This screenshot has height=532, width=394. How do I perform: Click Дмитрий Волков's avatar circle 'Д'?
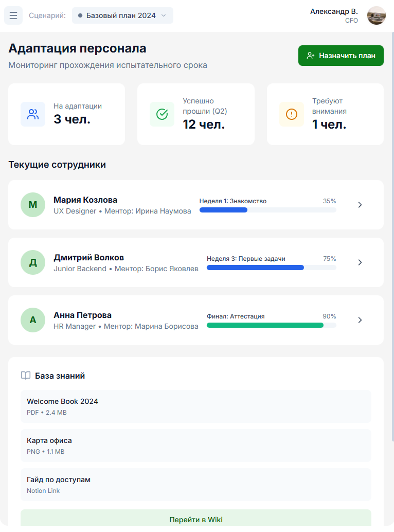(33, 262)
